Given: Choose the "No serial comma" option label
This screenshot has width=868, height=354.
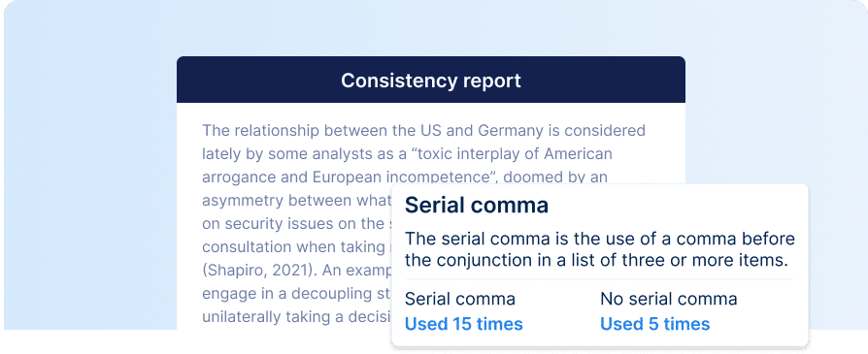Looking at the screenshot, I should pyautogui.click(x=669, y=300).
